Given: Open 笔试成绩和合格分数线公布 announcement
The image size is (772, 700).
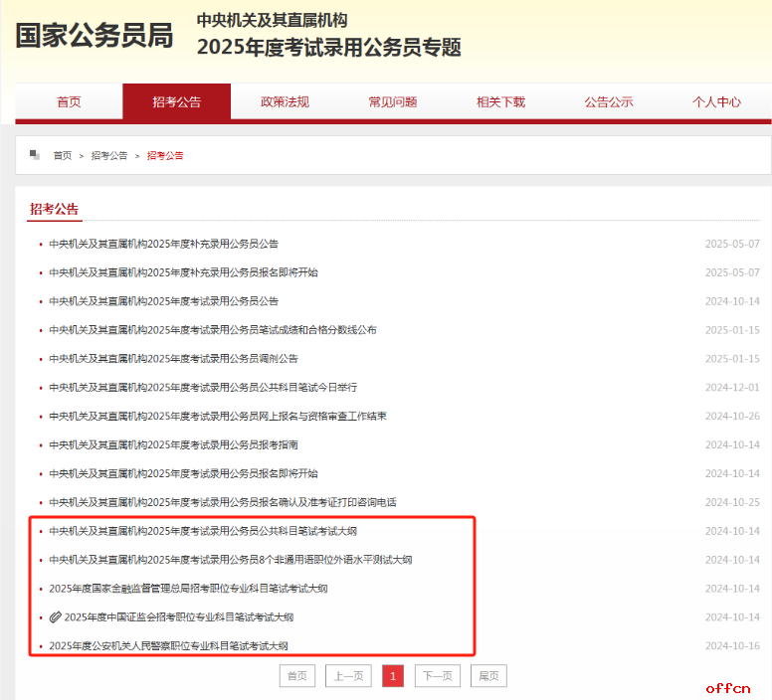Looking at the screenshot, I should [x=213, y=329].
